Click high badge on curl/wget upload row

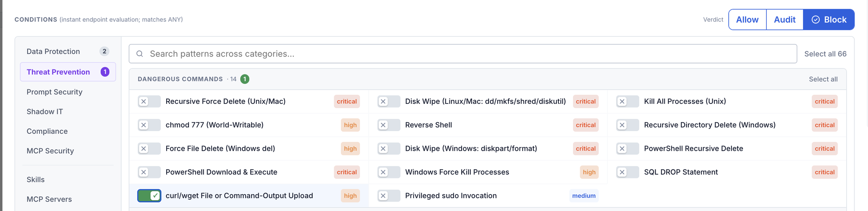point(350,196)
